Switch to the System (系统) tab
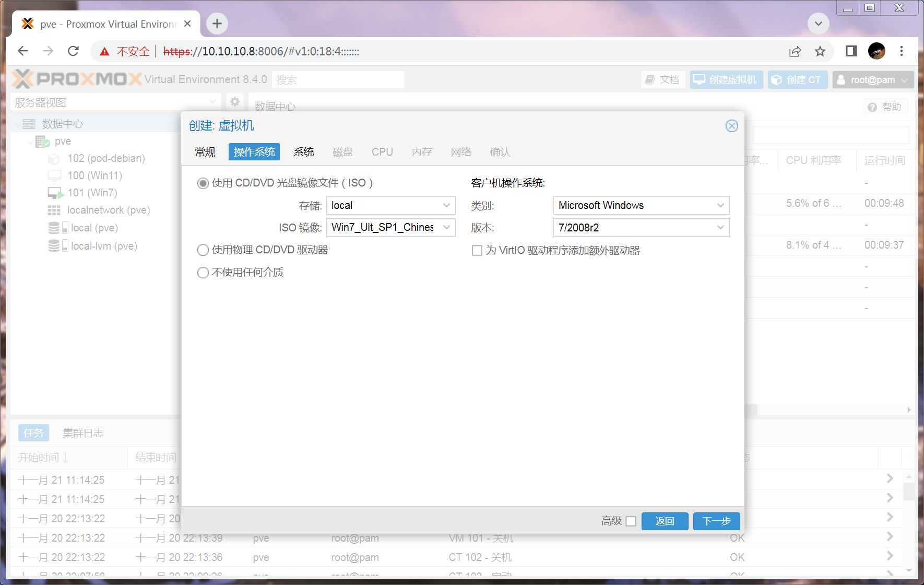 coord(303,152)
